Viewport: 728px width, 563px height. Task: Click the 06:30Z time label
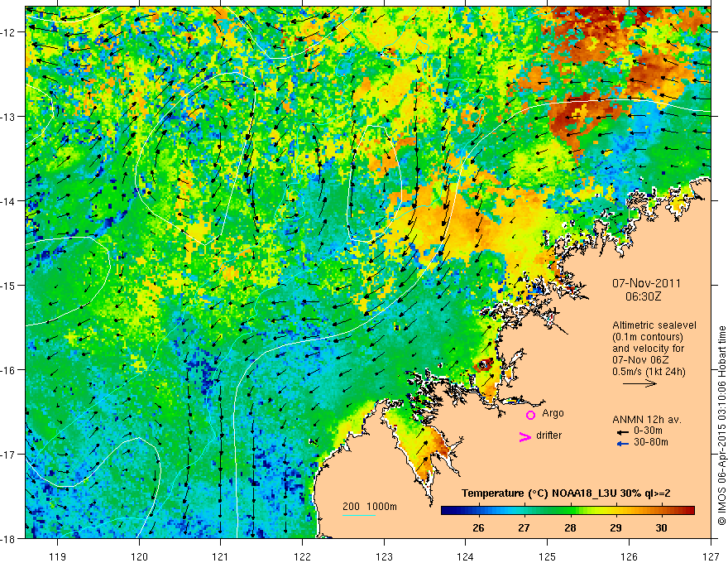[643, 296]
